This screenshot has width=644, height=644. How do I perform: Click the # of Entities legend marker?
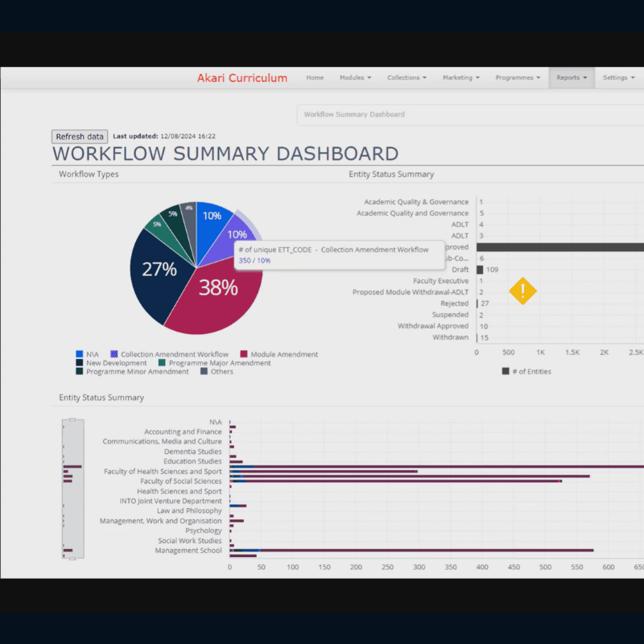(x=506, y=371)
